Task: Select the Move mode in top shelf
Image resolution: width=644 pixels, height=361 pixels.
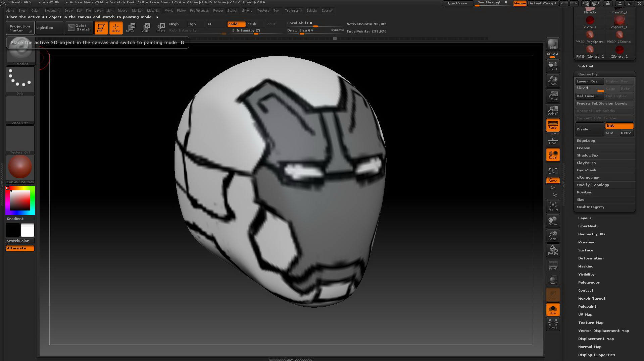Action: 130,28
